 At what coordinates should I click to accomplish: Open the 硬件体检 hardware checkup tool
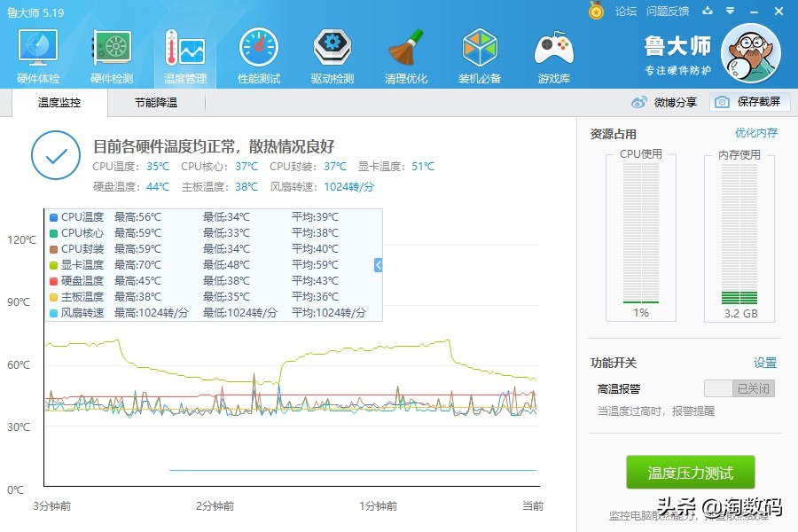click(36, 53)
